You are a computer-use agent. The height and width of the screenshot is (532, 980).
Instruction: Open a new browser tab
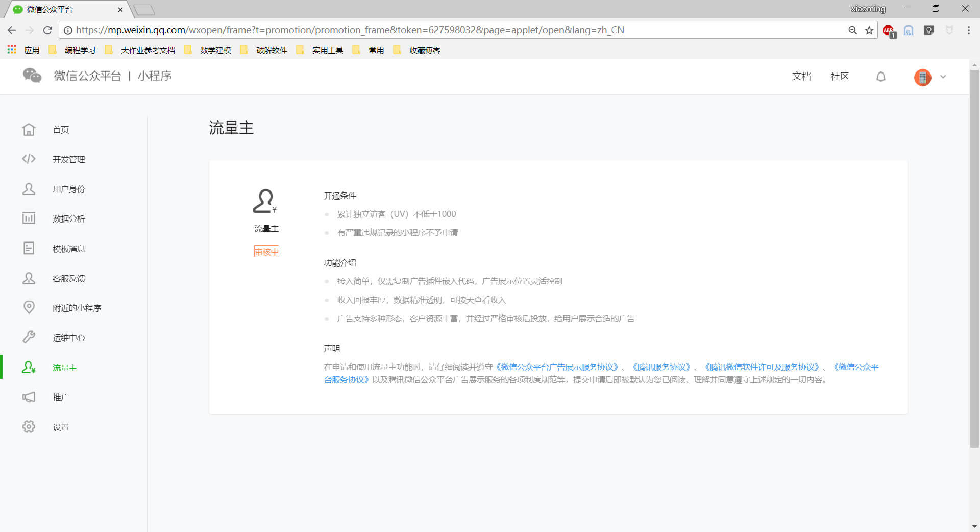[x=144, y=10]
